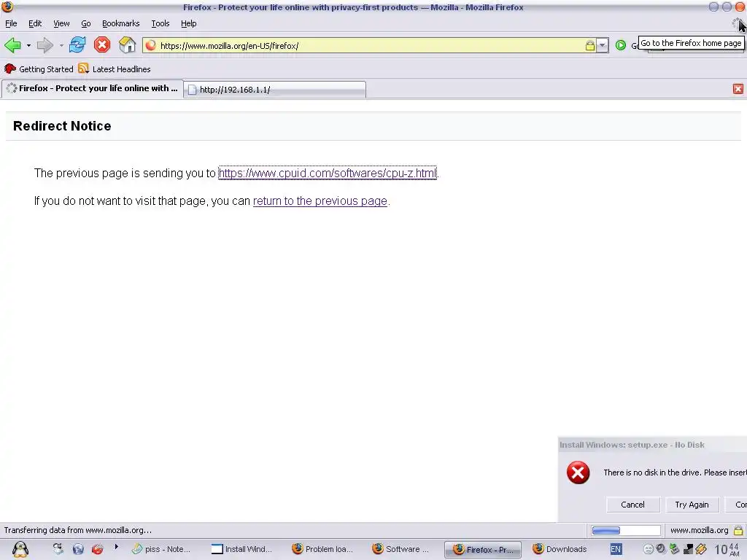Click the page loading progress bar

point(626,530)
